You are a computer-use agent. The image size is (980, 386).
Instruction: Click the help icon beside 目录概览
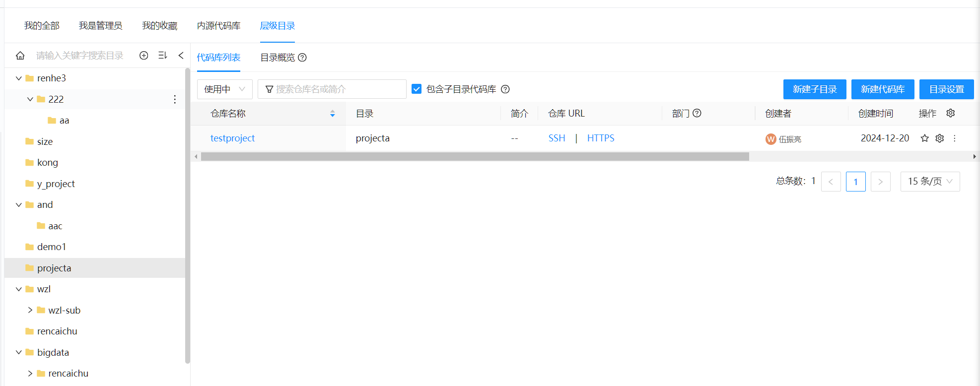[x=302, y=58]
